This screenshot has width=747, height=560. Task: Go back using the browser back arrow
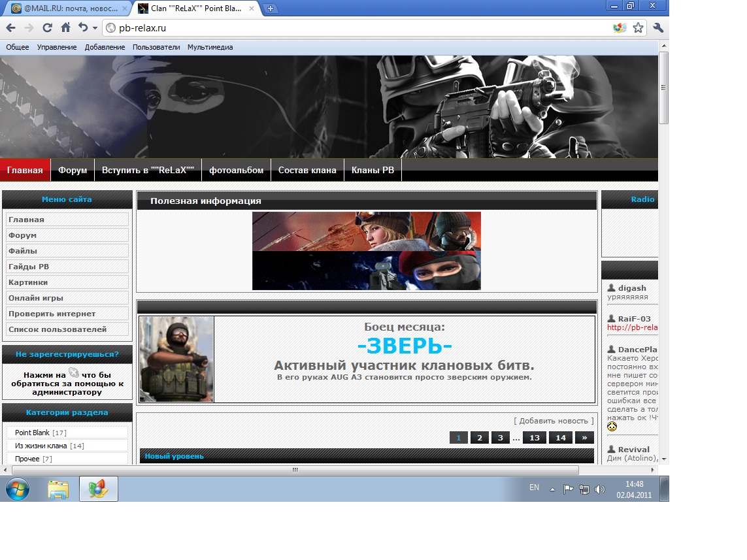11,28
